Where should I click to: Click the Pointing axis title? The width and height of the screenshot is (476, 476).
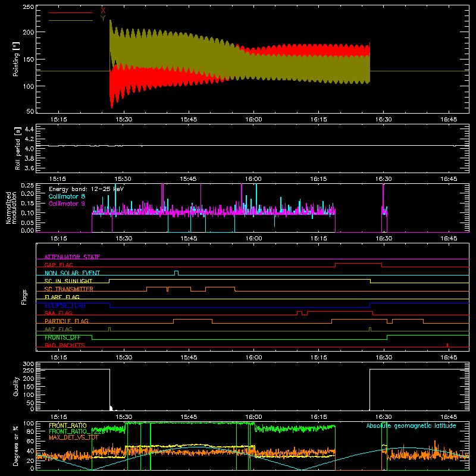click(16, 59)
